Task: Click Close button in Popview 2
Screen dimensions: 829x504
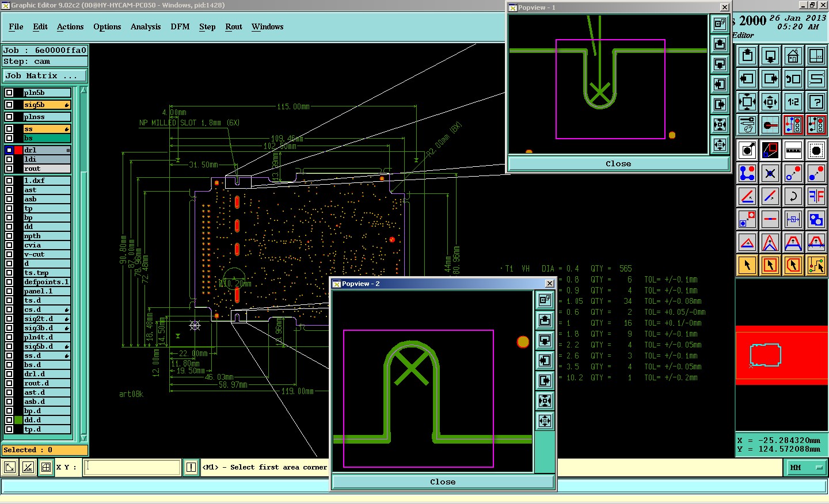Action: coord(443,482)
